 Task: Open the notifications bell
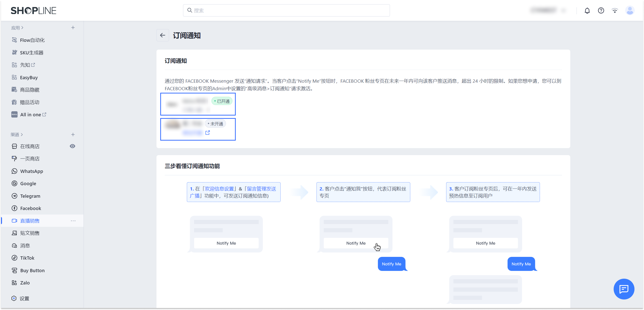tap(587, 10)
